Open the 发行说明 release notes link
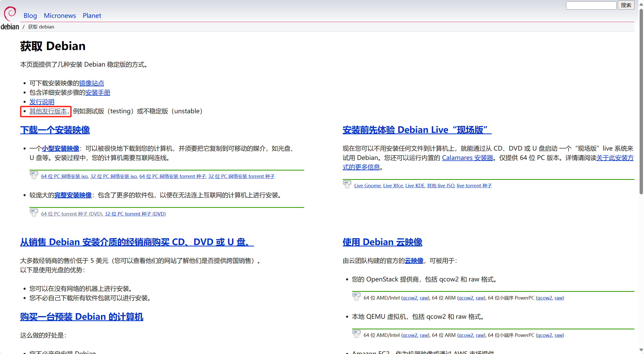 (42, 102)
